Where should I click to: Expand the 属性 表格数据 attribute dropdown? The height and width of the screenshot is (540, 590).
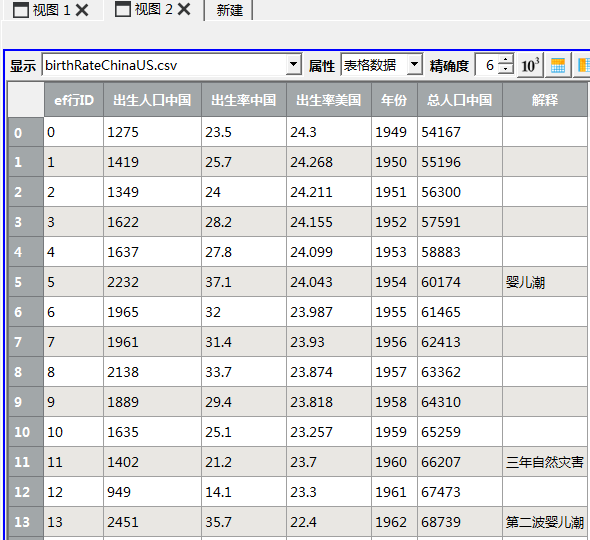click(414, 65)
